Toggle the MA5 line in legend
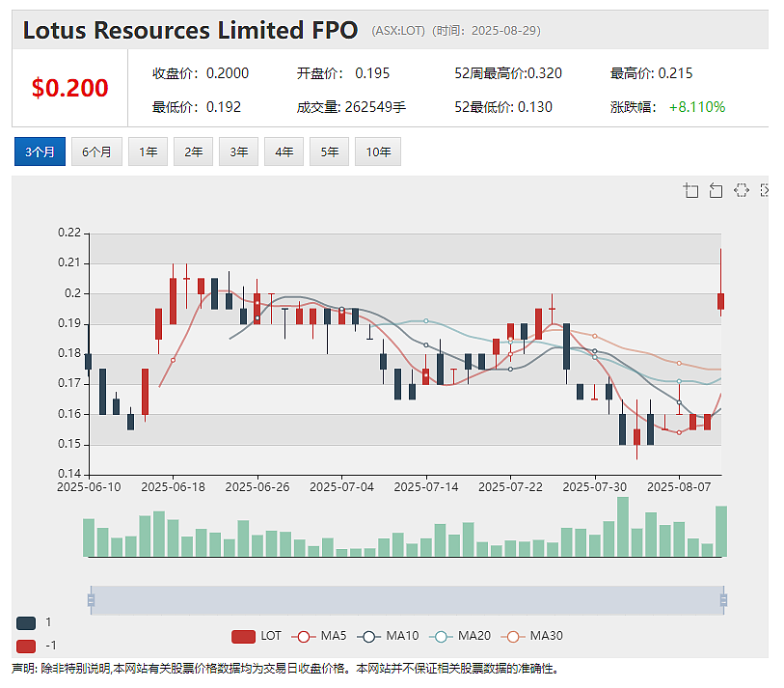 coord(319,637)
